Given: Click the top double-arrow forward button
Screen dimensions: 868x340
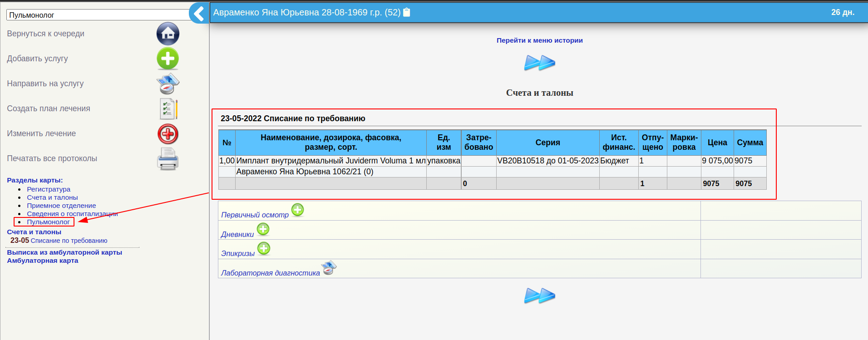Looking at the screenshot, I should click(x=539, y=63).
